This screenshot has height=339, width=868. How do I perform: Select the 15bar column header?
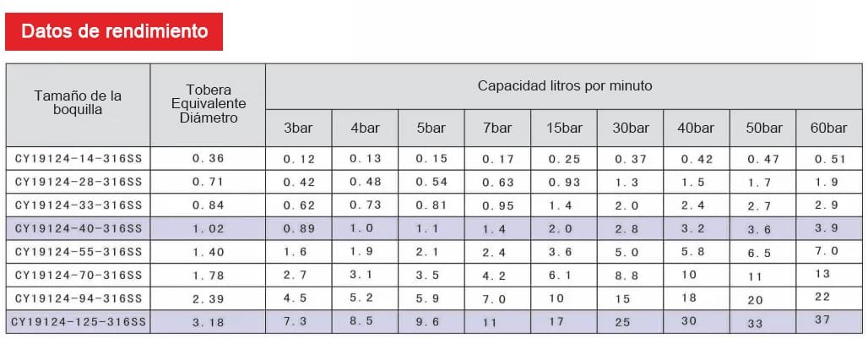point(564,128)
